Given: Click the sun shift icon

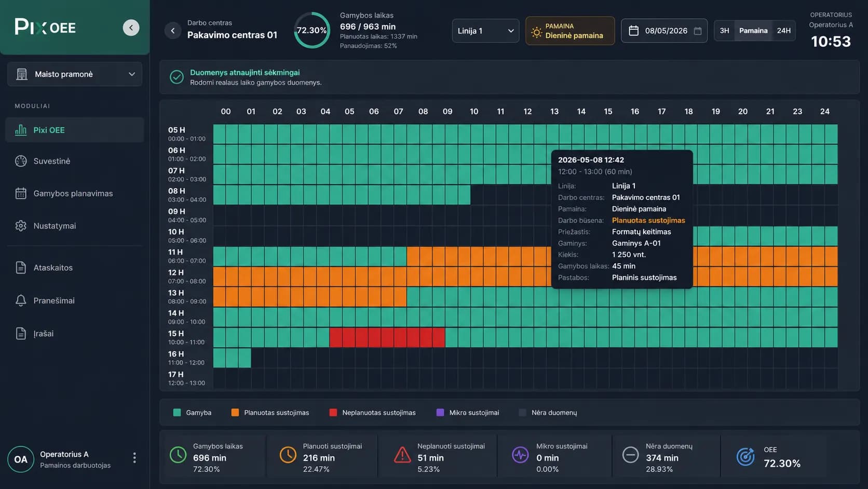Looking at the screenshot, I should coord(536,32).
